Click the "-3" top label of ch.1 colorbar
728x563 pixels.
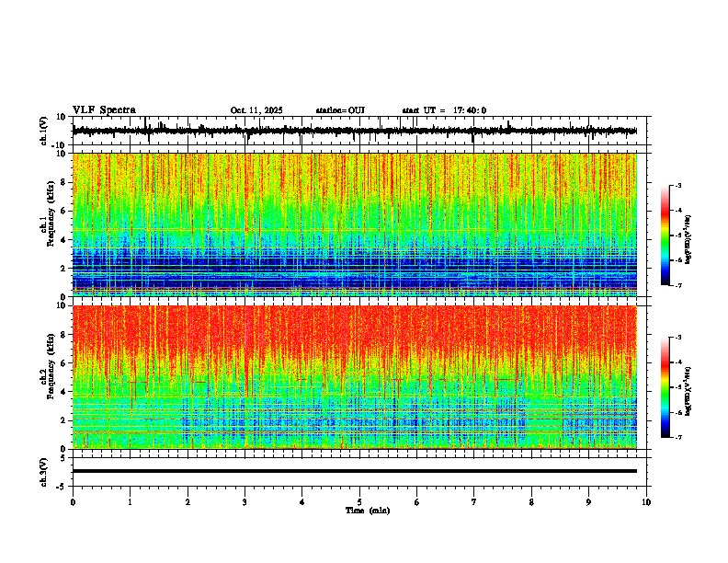point(678,185)
